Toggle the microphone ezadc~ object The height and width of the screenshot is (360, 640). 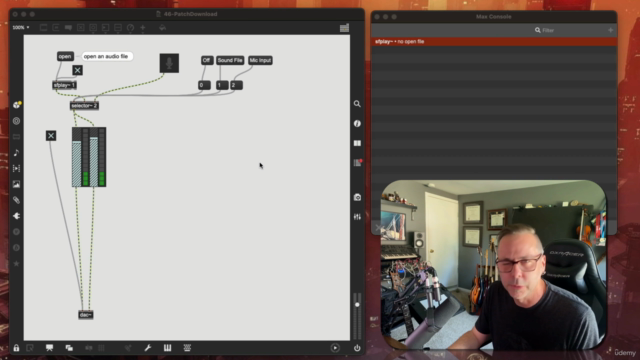click(169, 63)
